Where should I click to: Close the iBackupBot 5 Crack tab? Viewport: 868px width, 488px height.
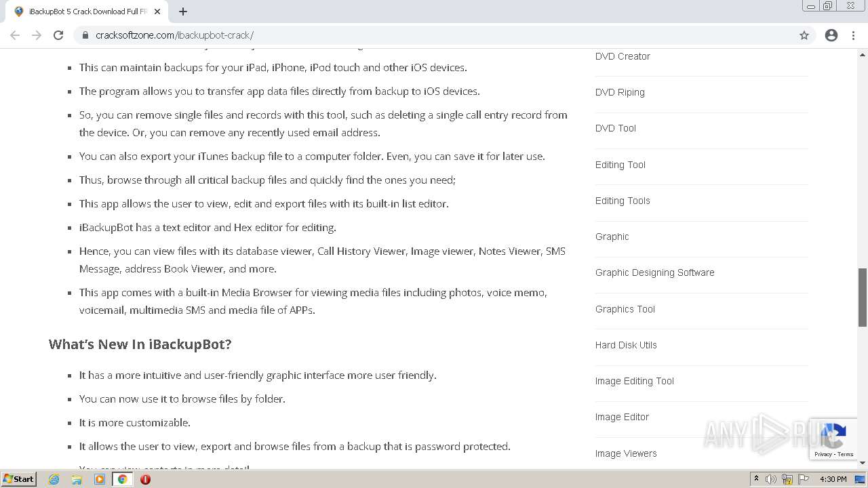(x=157, y=12)
